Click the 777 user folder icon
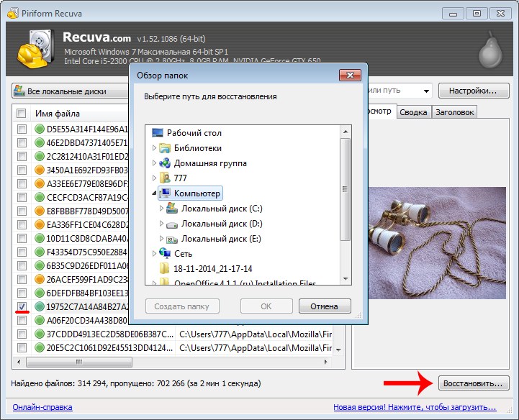This screenshot has height=420, width=519. [x=165, y=178]
